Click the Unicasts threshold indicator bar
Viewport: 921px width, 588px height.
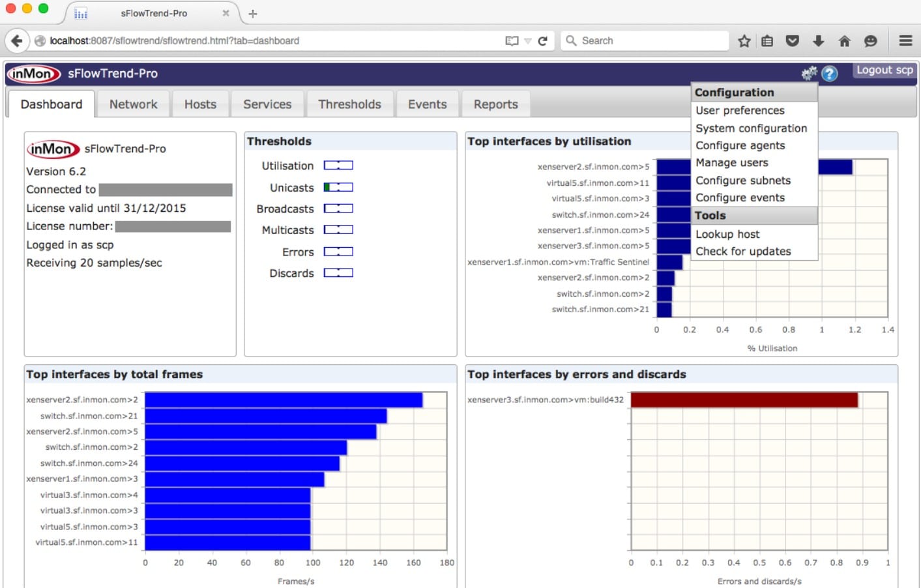tap(338, 187)
